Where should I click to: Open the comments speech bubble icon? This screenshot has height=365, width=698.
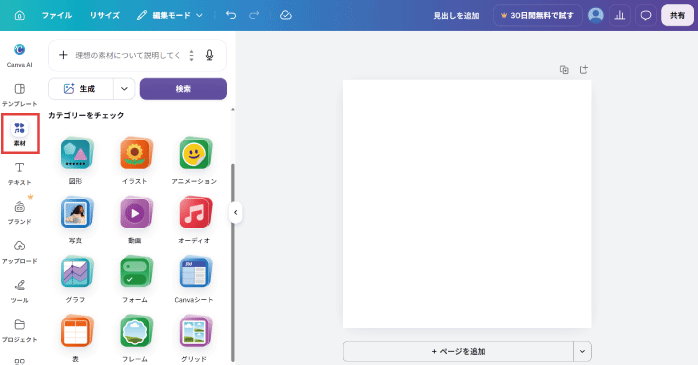(645, 16)
